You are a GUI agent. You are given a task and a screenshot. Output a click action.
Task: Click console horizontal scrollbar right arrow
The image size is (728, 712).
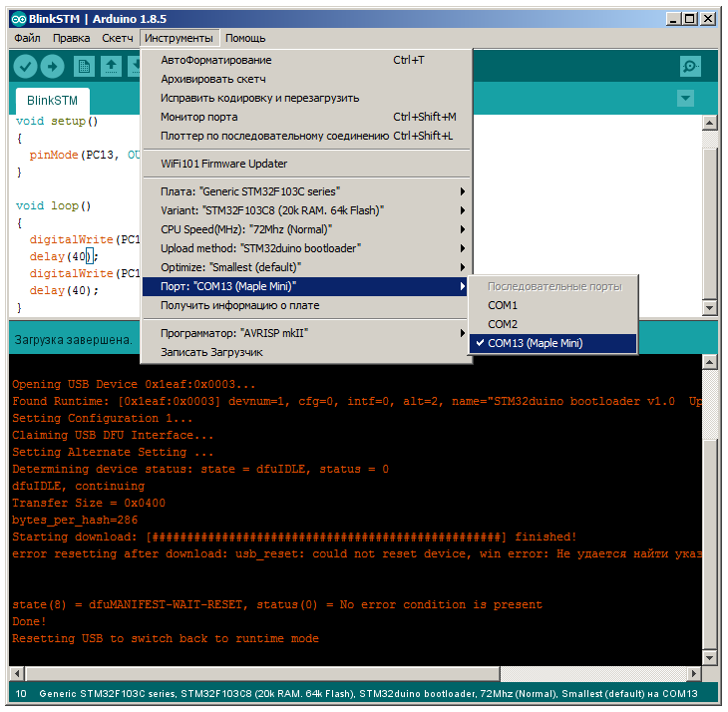(x=694, y=673)
